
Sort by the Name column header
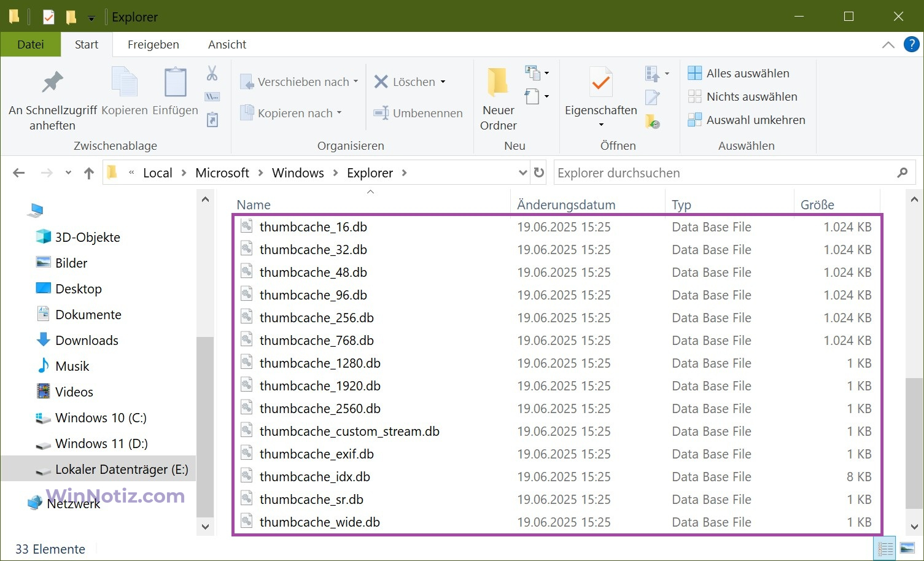pyautogui.click(x=371, y=204)
